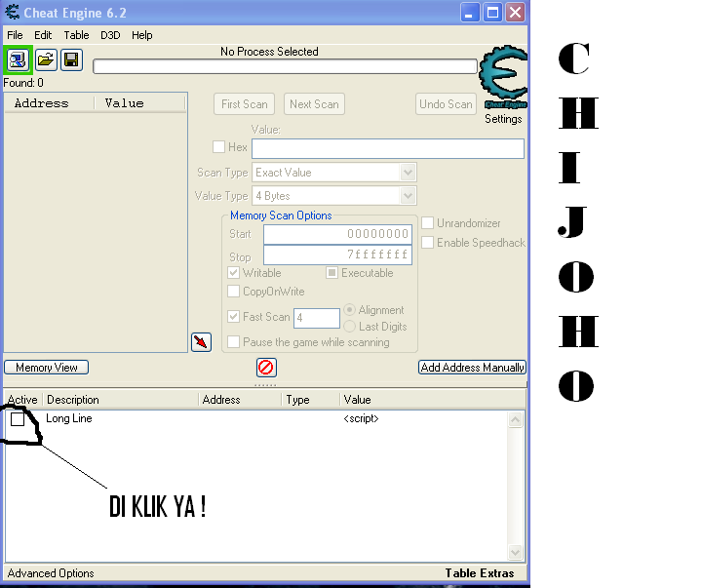Click the Fast Scan alignment value field
The height and width of the screenshot is (588, 702).
click(x=317, y=318)
